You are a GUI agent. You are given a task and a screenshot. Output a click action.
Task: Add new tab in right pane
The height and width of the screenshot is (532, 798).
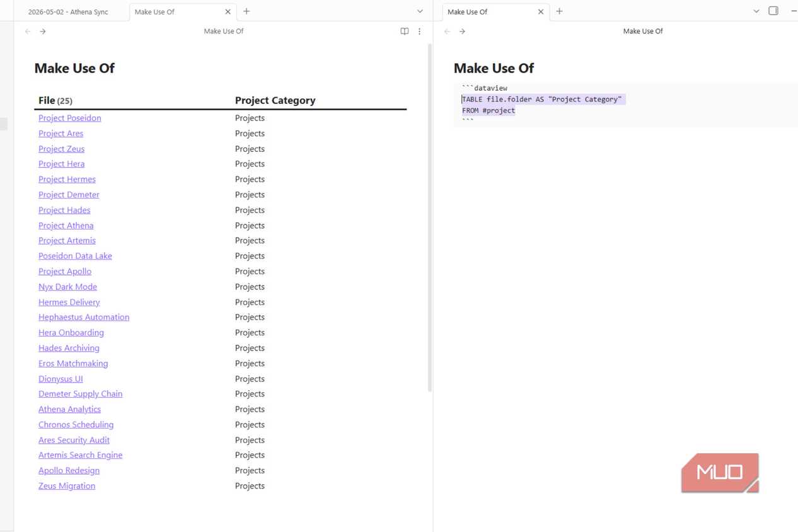point(559,11)
